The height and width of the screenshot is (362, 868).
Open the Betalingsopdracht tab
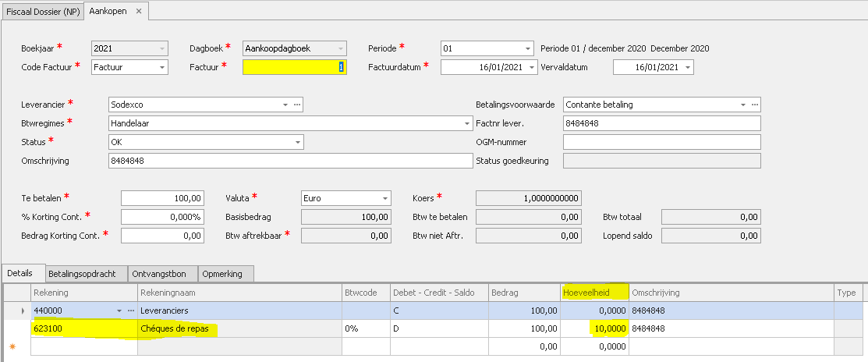pyautogui.click(x=82, y=274)
